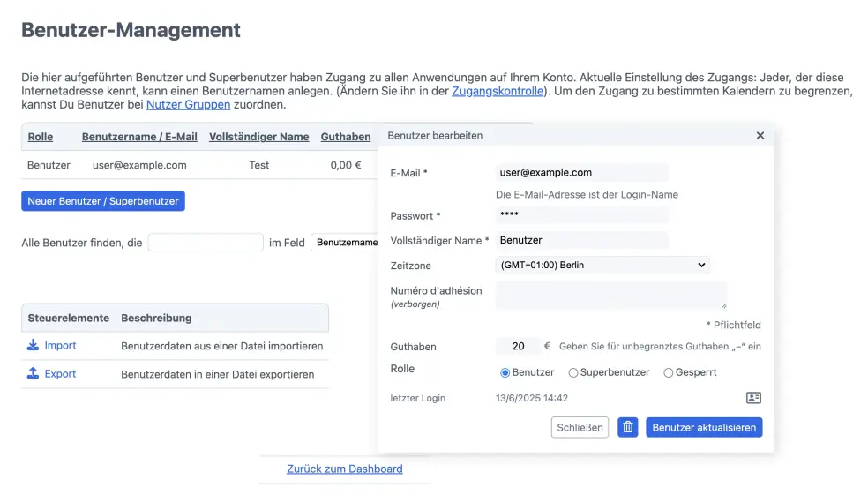The width and height of the screenshot is (868, 495).
Task: Click the Test name cell in the user row
Action: coord(259,165)
